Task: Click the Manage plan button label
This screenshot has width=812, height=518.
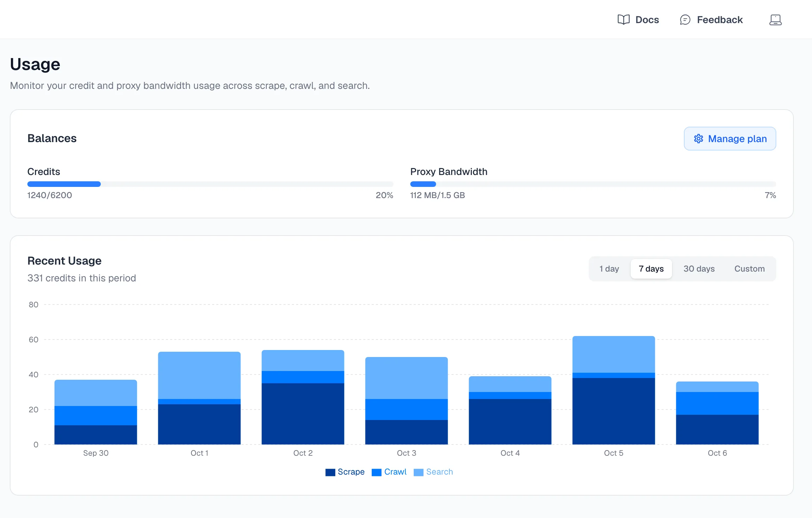Action: tap(737, 139)
